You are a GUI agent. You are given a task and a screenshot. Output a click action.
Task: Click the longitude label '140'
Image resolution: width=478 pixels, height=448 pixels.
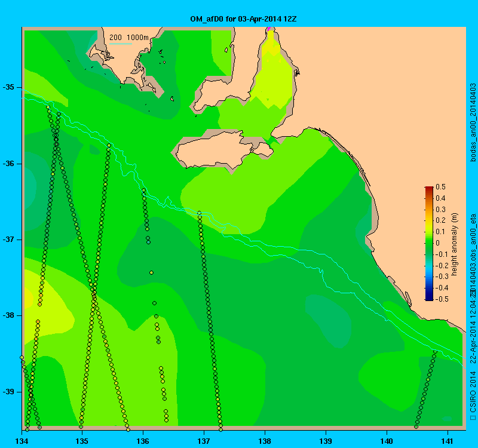pyautogui.click(x=387, y=440)
